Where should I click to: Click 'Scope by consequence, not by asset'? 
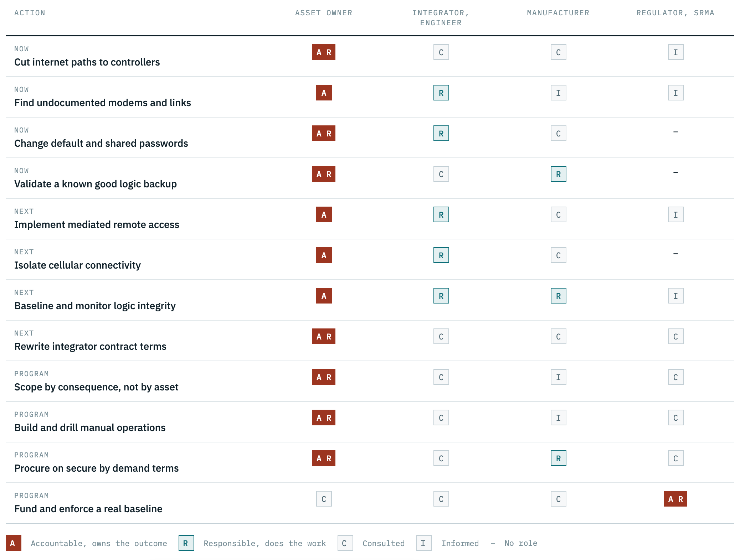tap(96, 387)
